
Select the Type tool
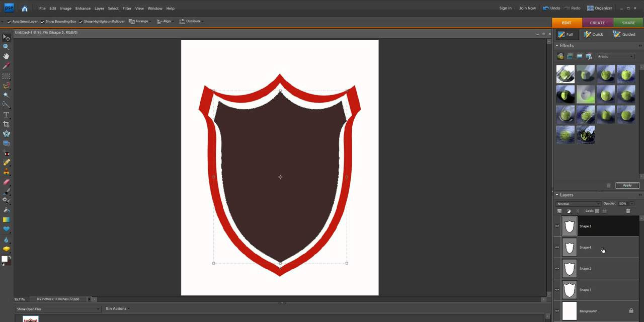7,114
